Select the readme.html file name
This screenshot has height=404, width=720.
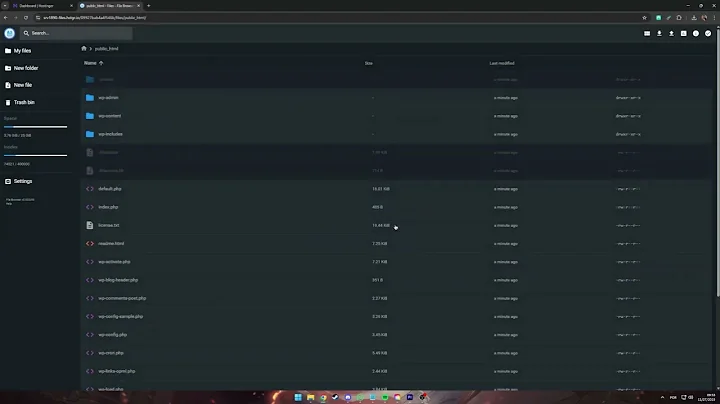pos(111,243)
